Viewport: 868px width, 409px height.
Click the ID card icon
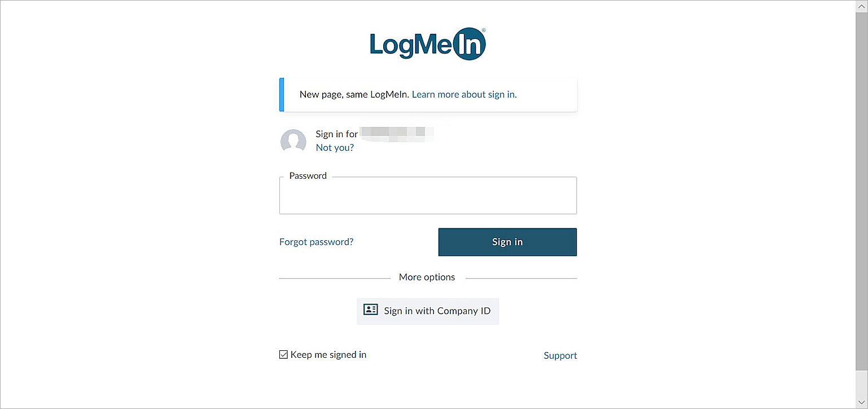tap(370, 310)
